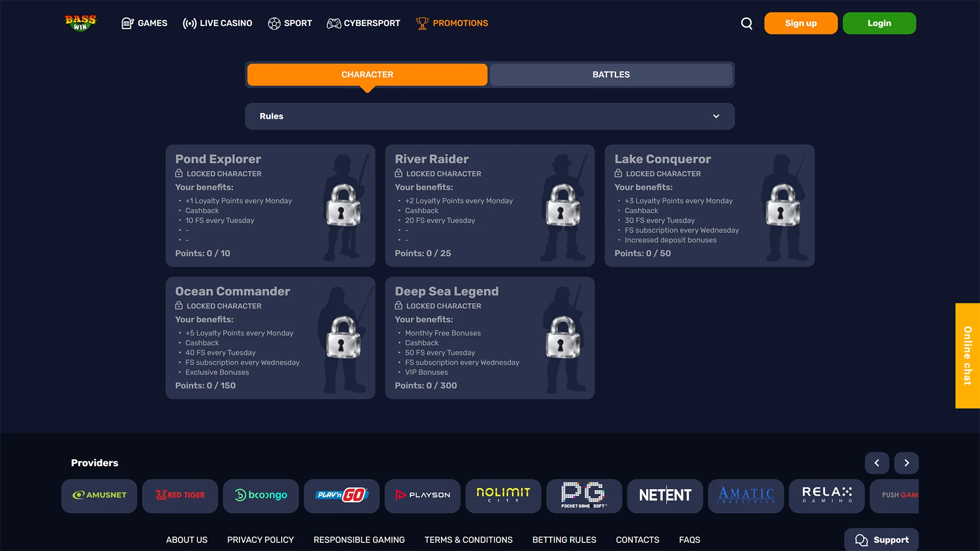Open the Promotions page

452,23
